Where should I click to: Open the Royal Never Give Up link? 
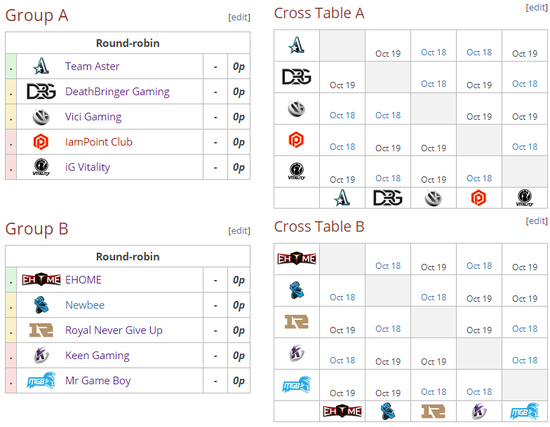[x=114, y=331]
